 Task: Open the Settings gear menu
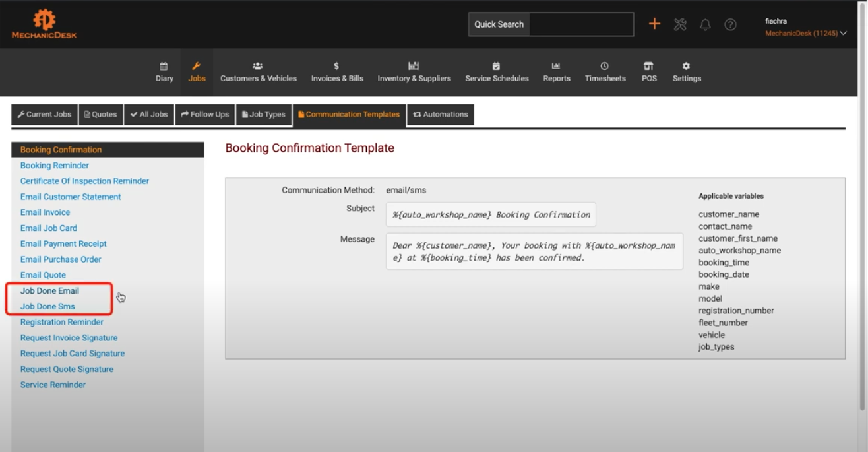(x=687, y=72)
